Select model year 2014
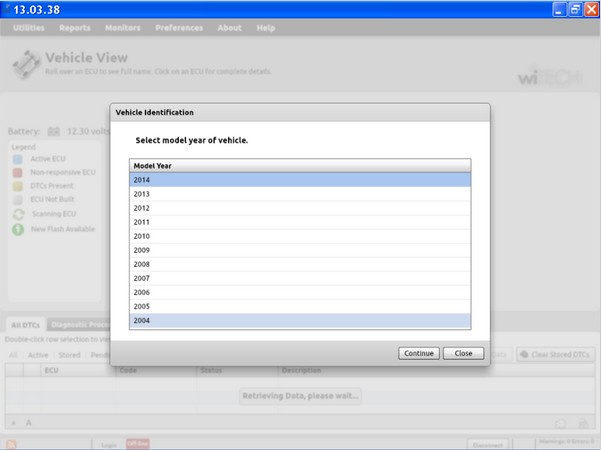This screenshot has height=450, width=601. click(x=299, y=180)
